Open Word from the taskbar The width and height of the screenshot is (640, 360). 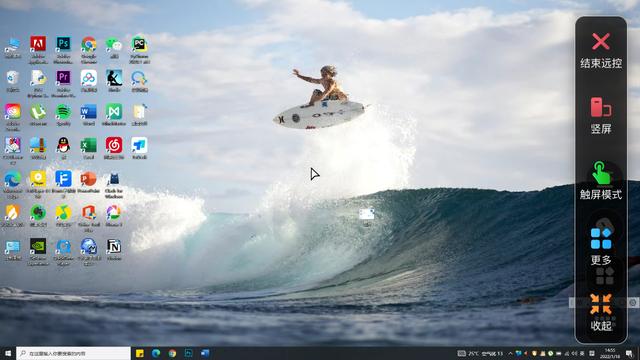click(x=205, y=353)
